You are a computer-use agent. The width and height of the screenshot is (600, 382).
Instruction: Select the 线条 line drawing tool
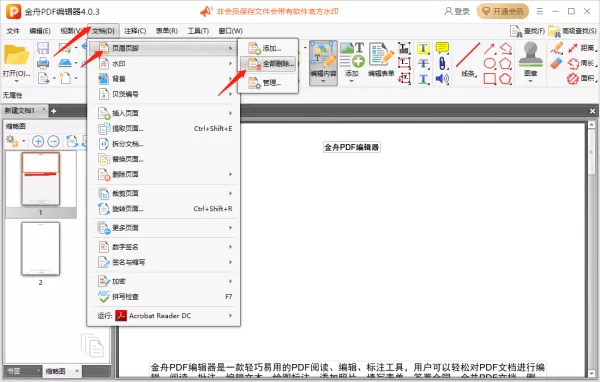[x=468, y=59]
